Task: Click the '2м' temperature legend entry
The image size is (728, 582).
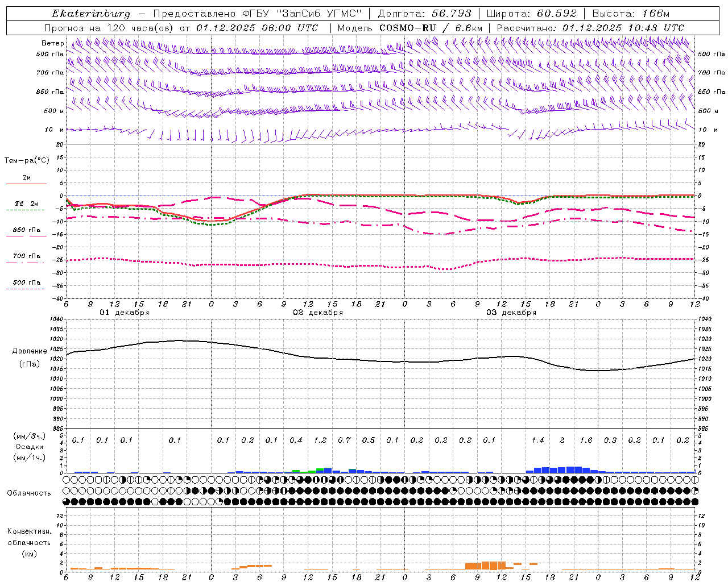Action: click(x=27, y=178)
